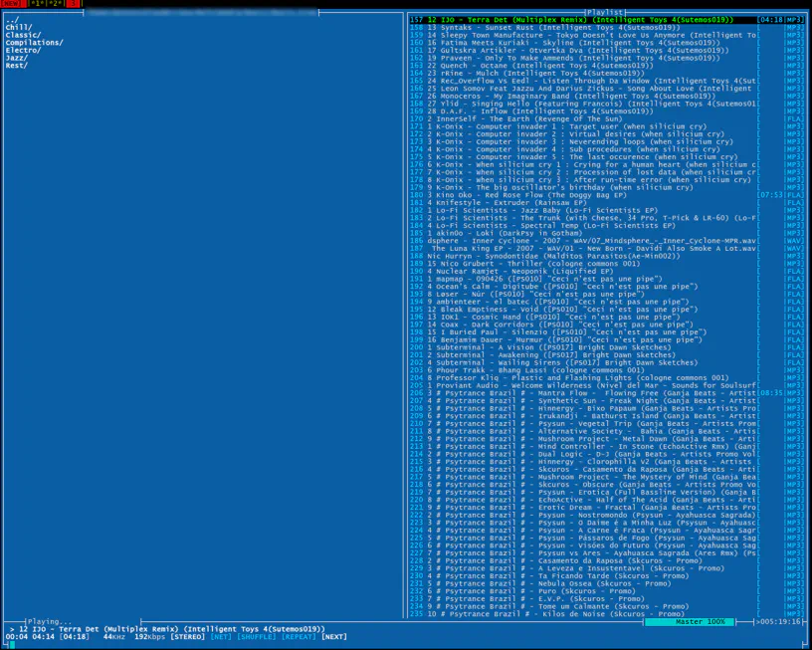Select Professor Kliq - Plastic and Flashing Lights
812x650 pixels.
tap(607, 378)
